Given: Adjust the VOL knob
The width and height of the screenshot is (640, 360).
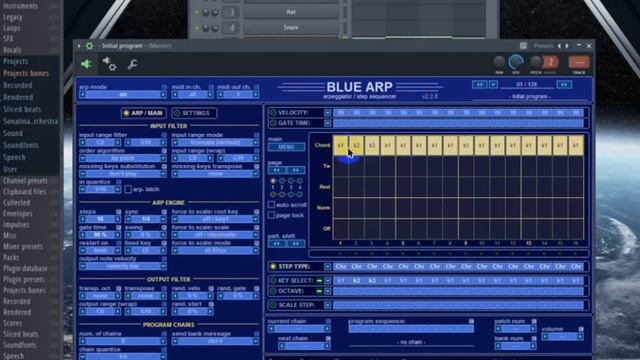Looking at the screenshot, I should point(516,62).
